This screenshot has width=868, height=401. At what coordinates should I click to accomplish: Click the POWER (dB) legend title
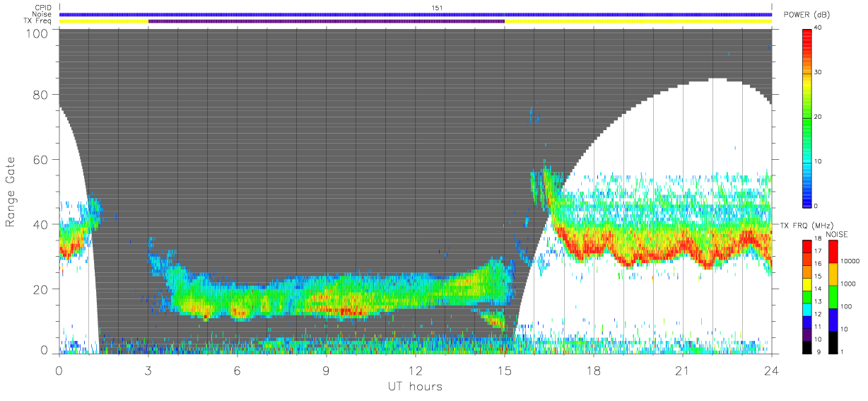point(807,16)
